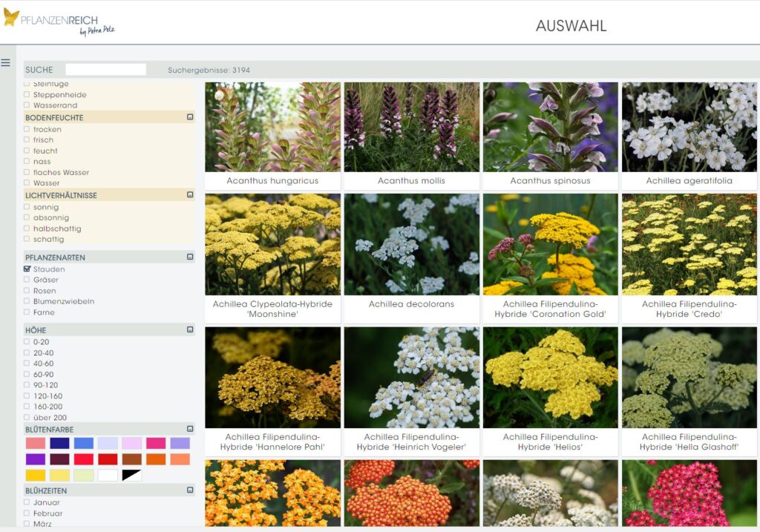Check the Januar bloom time
Image resolution: width=760 pixels, height=532 pixels.
click(27, 502)
